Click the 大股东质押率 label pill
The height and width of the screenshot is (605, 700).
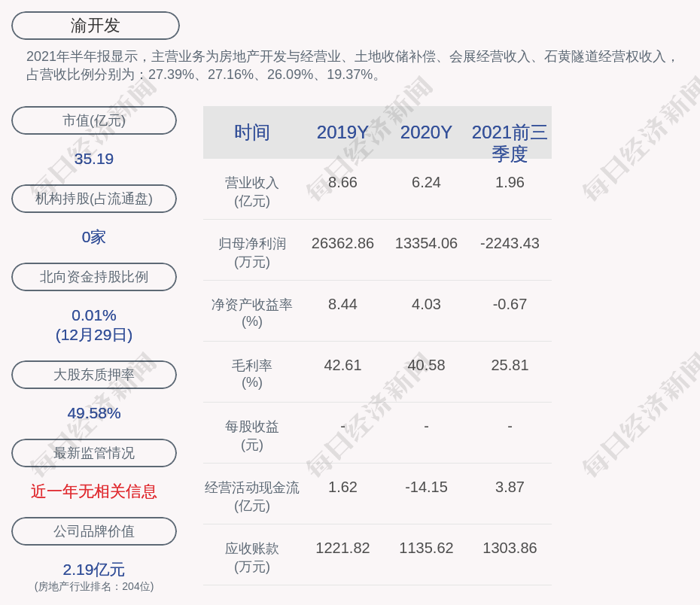click(x=94, y=374)
